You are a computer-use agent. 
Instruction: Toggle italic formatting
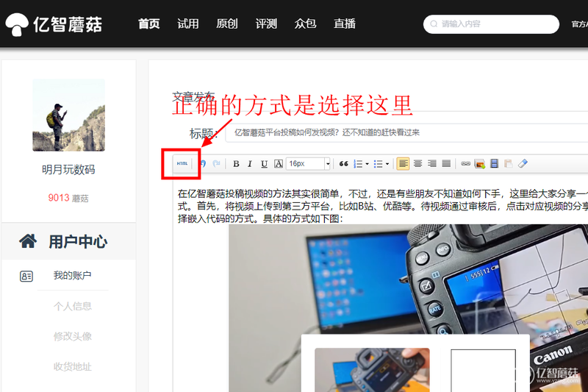(250, 164)
